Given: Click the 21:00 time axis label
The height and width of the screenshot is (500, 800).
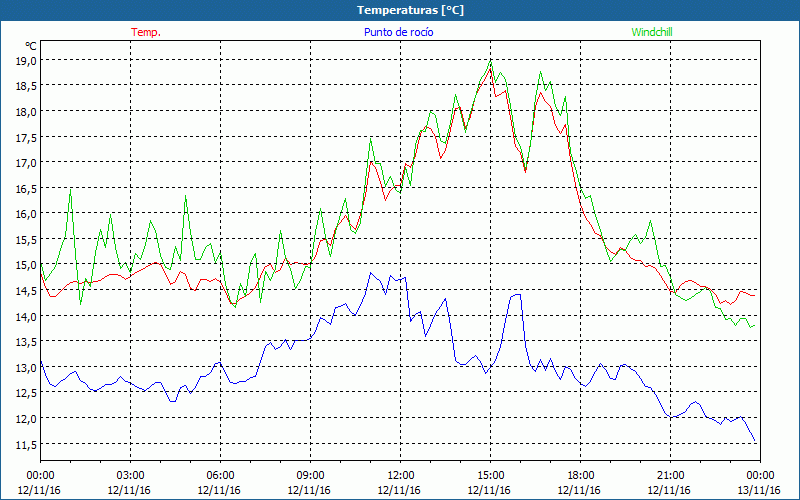Looking at the screenshot, I should (670, 476).
